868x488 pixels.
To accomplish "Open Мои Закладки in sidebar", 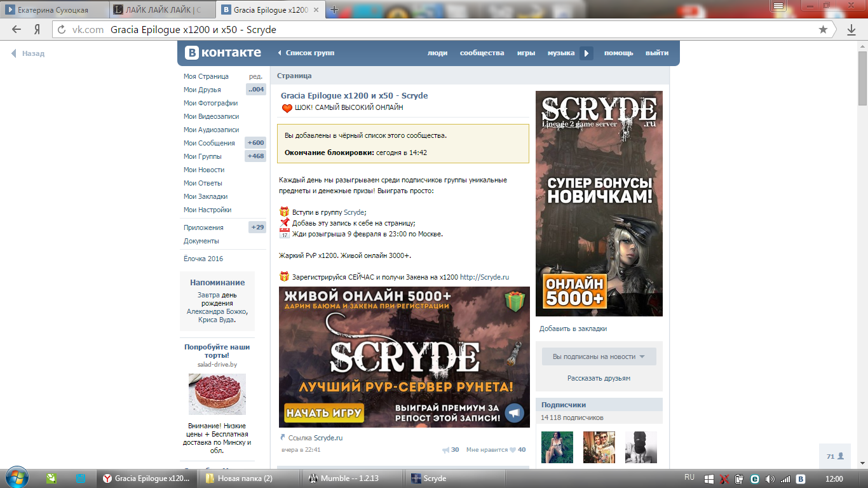I will tap(206, 196).
